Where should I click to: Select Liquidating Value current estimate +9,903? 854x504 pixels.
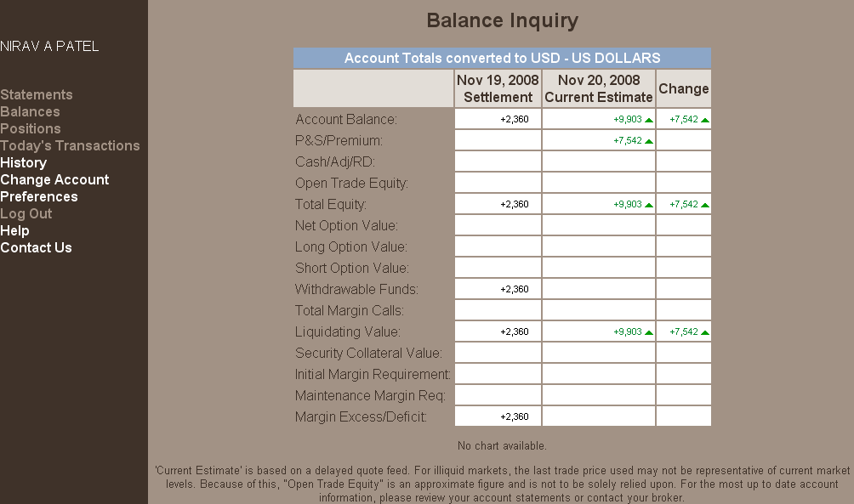[x=628, y=331]
